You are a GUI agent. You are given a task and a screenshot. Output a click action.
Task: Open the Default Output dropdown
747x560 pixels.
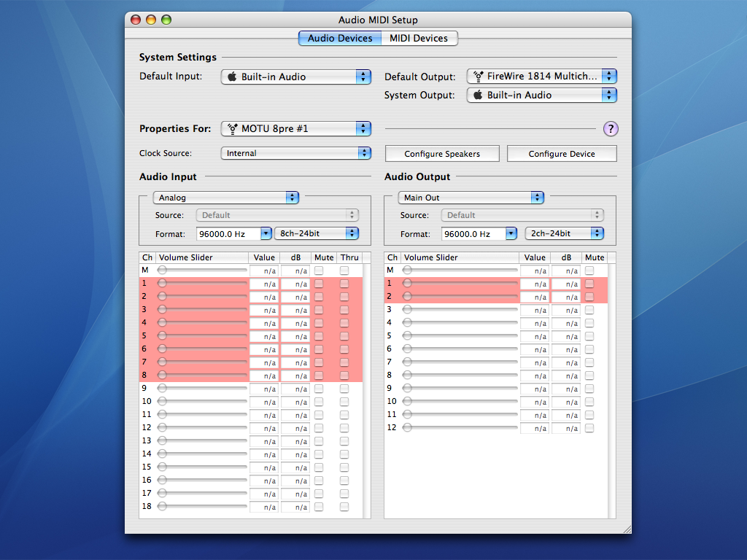(x=542, y=76)
